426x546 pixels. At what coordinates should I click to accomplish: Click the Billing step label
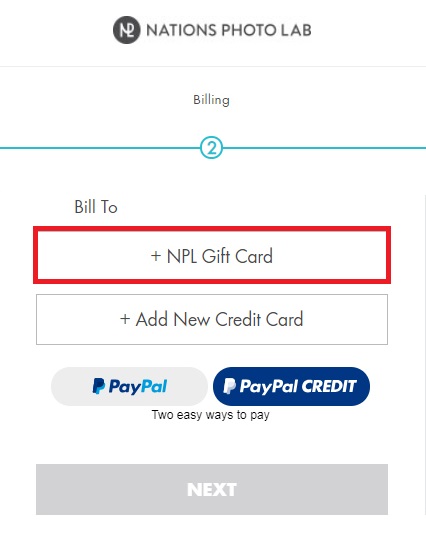(x=211, y=100)
